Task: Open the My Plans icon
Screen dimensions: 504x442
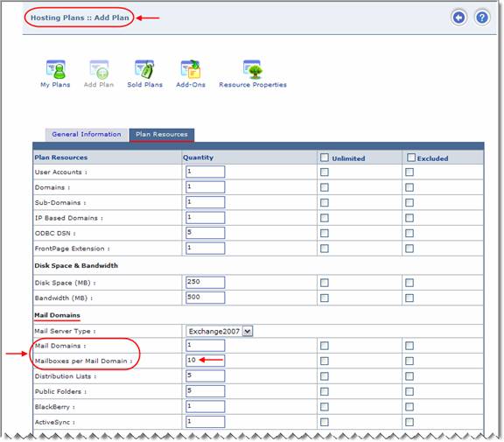Action: [56, 69]
